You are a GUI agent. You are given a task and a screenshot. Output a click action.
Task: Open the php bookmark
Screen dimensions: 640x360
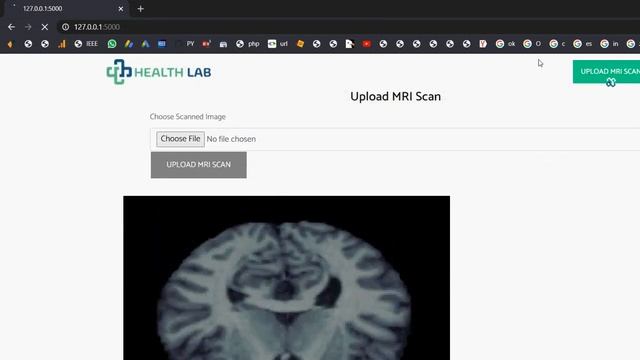tap(248, 44)
